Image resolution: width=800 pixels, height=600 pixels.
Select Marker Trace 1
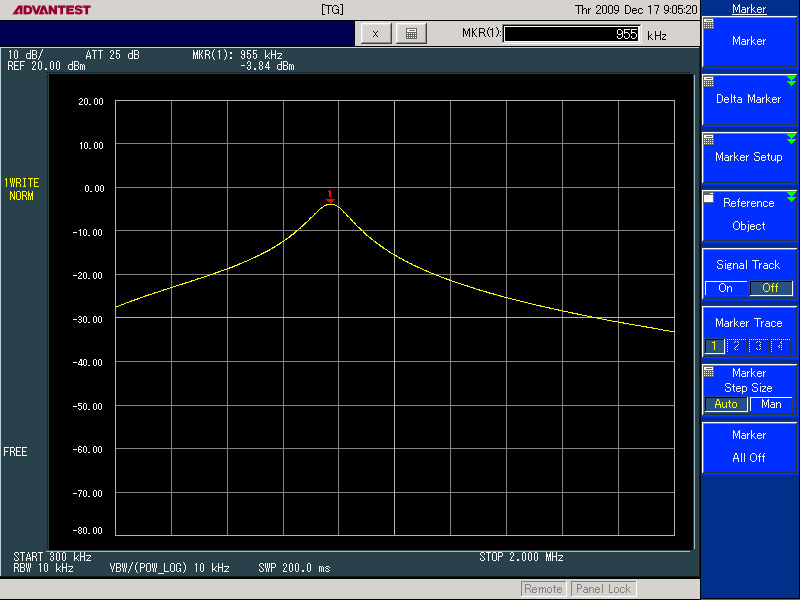coord(715,346)
